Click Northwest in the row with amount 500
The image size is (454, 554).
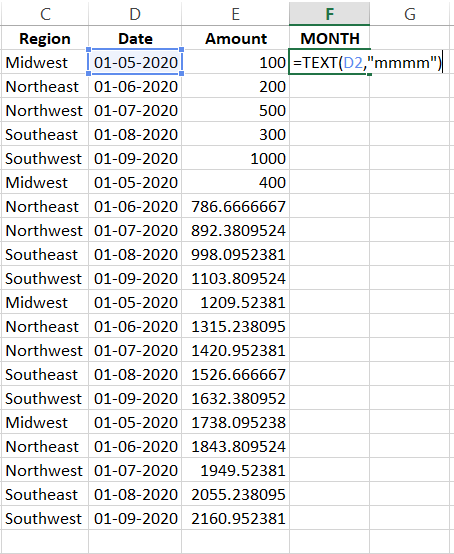coord(44,111)
